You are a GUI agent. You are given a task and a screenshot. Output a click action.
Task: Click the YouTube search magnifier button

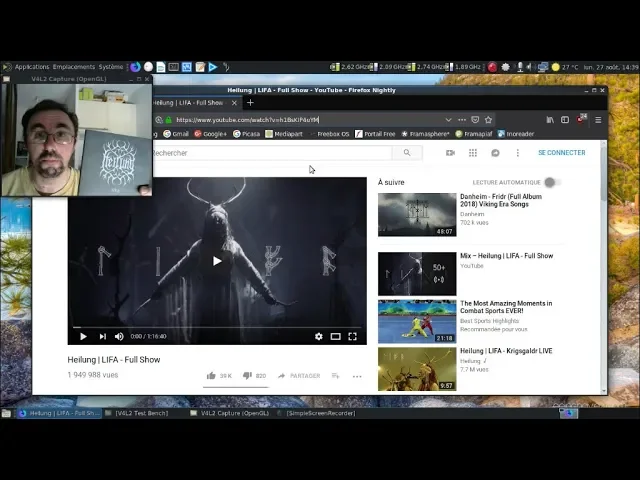pyautogui.click(x=407, y=153)
